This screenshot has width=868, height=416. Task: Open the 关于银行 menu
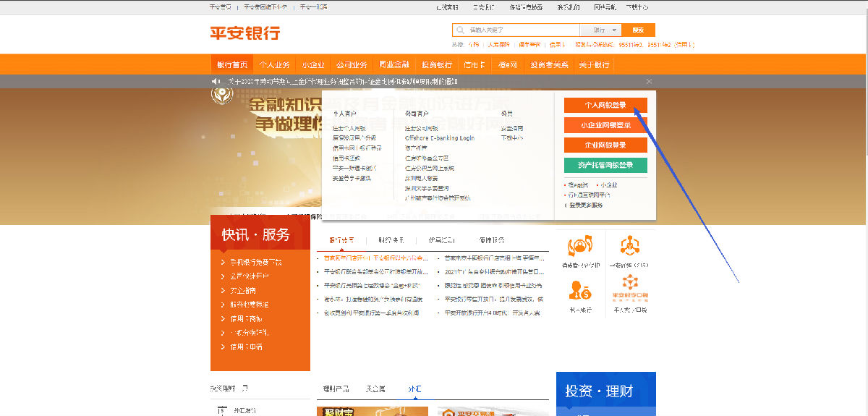tap(593, 64)
